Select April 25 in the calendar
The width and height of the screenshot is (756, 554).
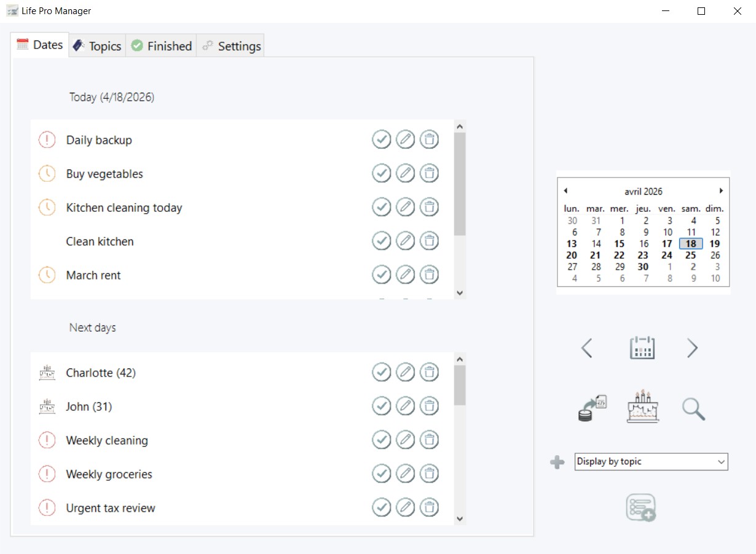click(690, 255)
